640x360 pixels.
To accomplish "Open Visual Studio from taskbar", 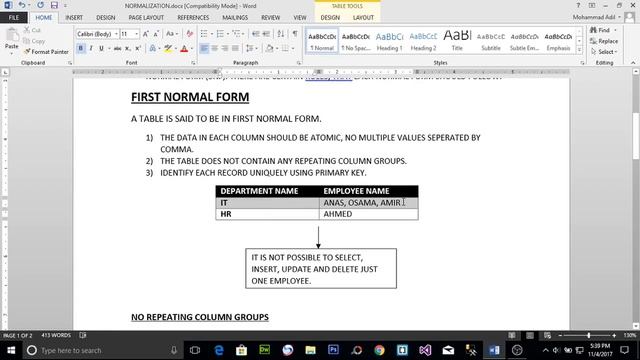I will 425,350.
